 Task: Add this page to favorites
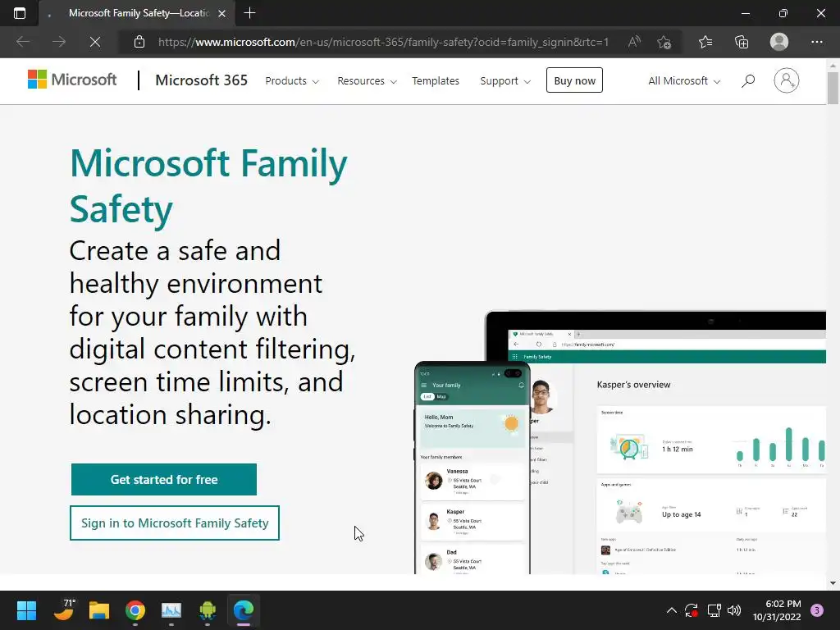pos(664,42)
